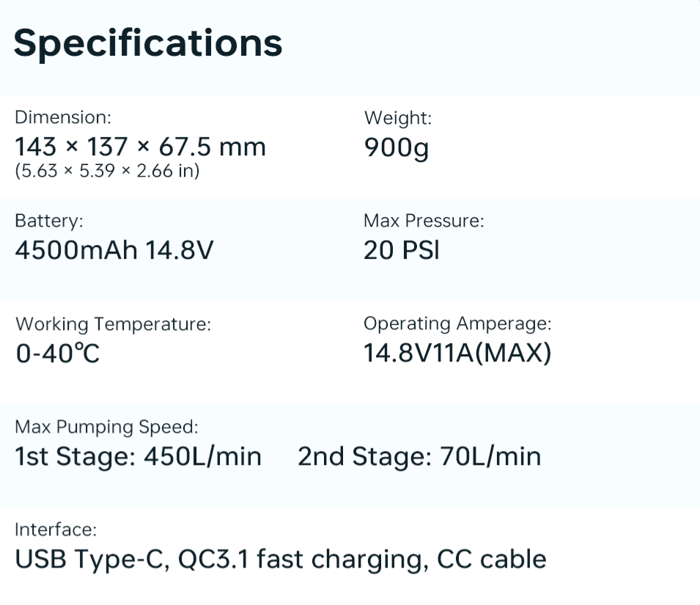The image size is (700, 605).
Task: Click the 143 × 137 × 67.5 mm value
Action: tap(140, 147)
